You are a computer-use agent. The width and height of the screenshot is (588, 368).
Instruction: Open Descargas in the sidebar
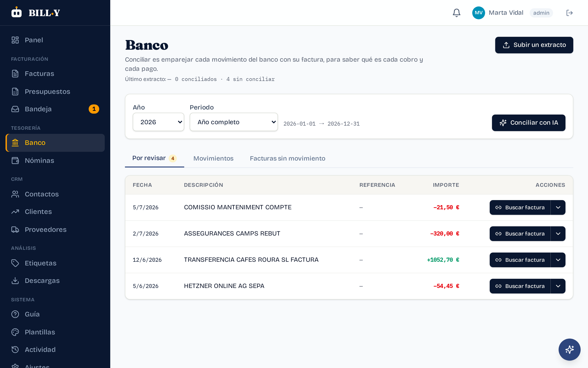click(x=55, y=281)
